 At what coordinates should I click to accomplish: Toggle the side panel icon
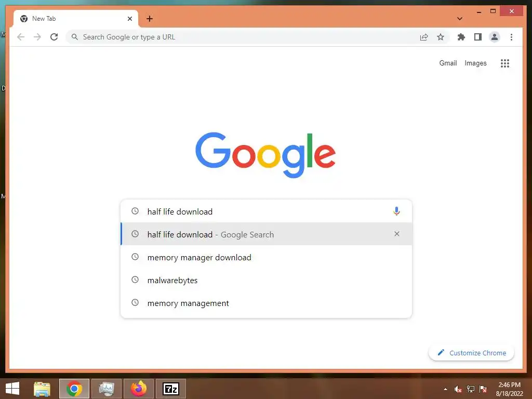(478, 37)
